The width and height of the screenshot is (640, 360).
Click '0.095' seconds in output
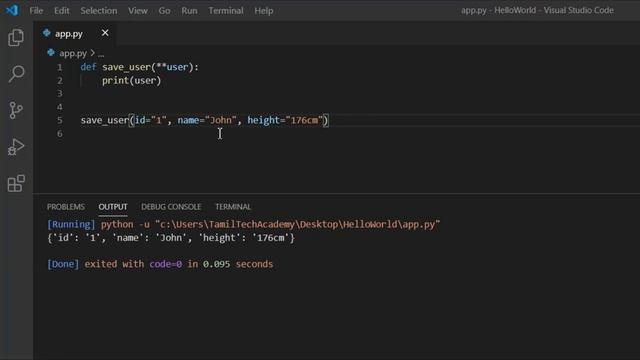[216, 264]
